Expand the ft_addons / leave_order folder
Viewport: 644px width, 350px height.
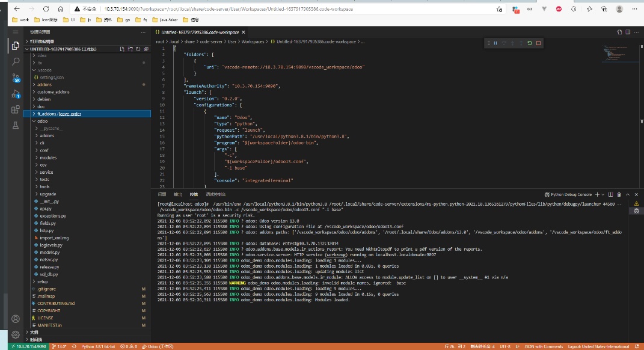(x=88, y=114)
